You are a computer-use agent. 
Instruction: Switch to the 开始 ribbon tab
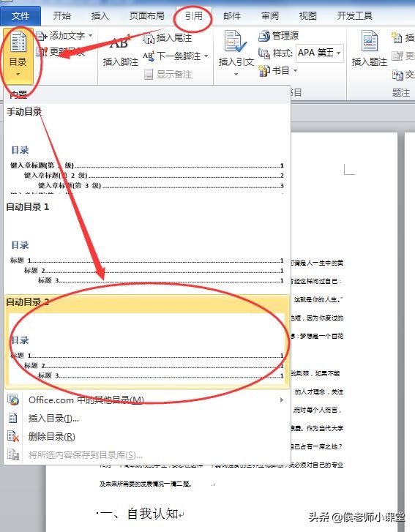[62, 15]
